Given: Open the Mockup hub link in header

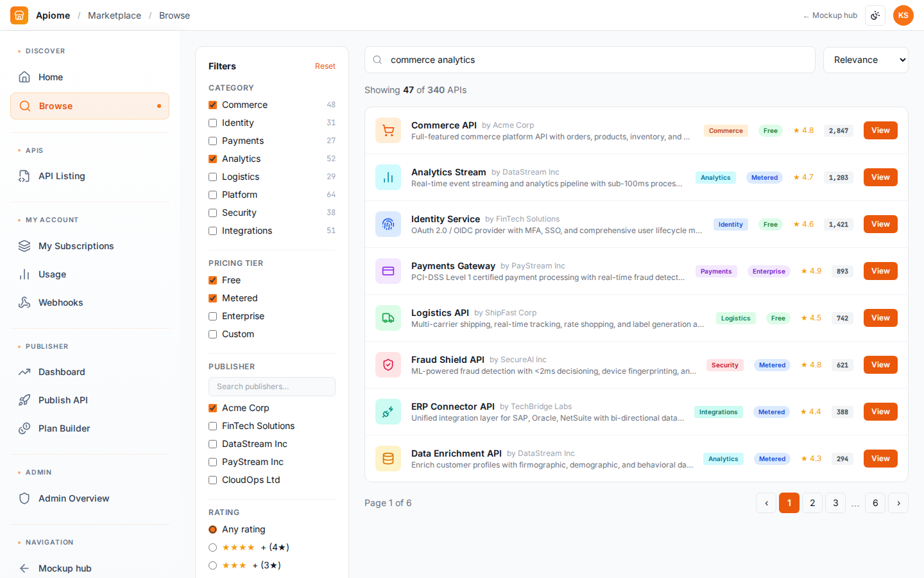Looking at the screenshot, I should tap(830, 15).
